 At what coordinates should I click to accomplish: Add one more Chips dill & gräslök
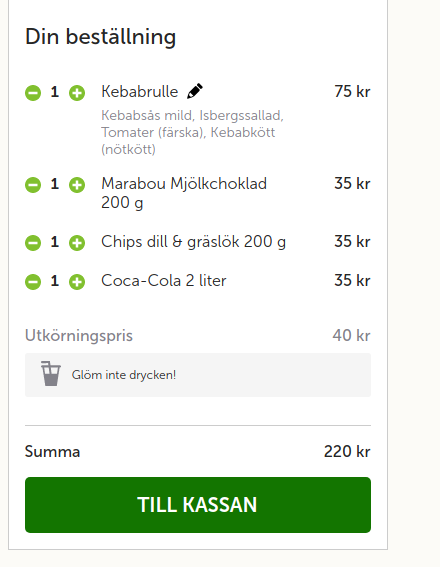77,243
